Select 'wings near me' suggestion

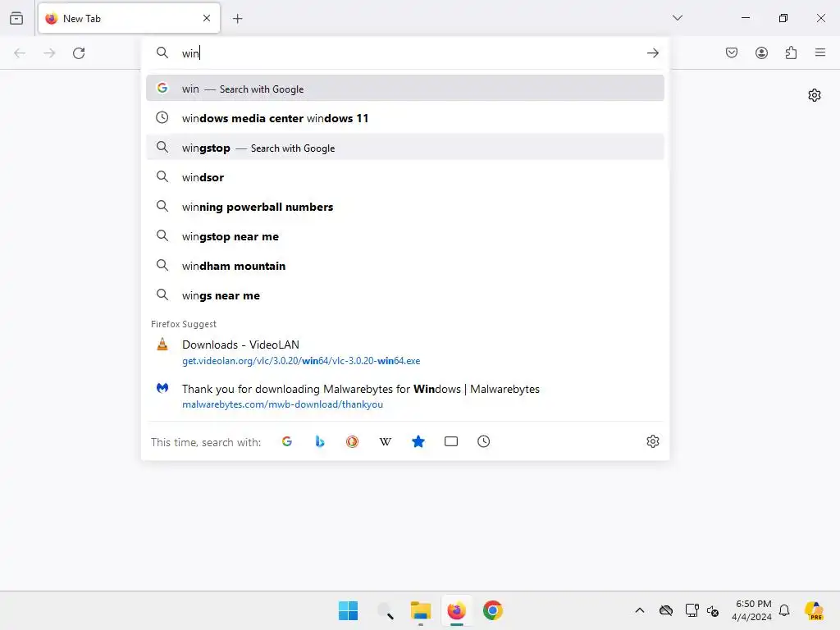click(405, 295)
